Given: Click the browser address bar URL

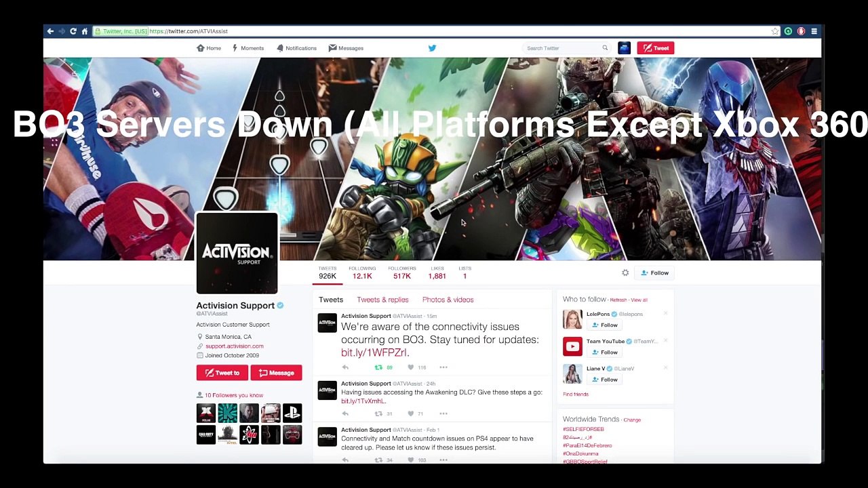Looking at the screenshot, I should coord(189,31).
